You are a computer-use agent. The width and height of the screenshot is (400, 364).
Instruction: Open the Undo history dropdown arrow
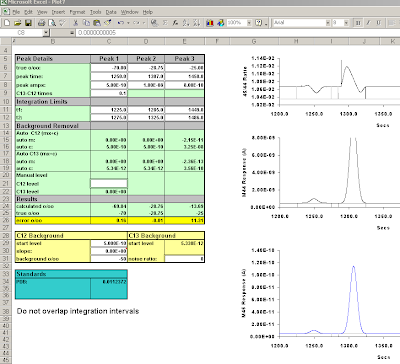pos(128,23)
